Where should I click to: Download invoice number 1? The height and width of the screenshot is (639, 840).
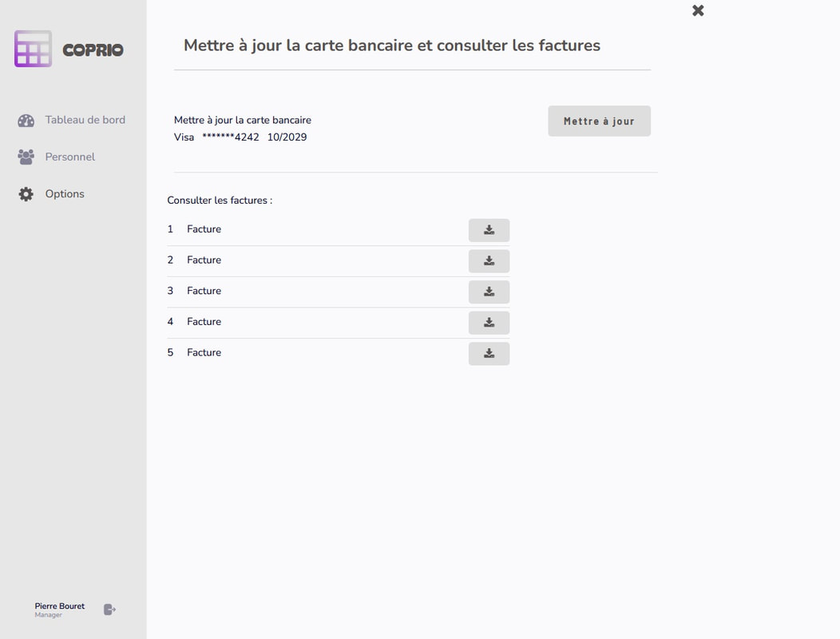489,230
